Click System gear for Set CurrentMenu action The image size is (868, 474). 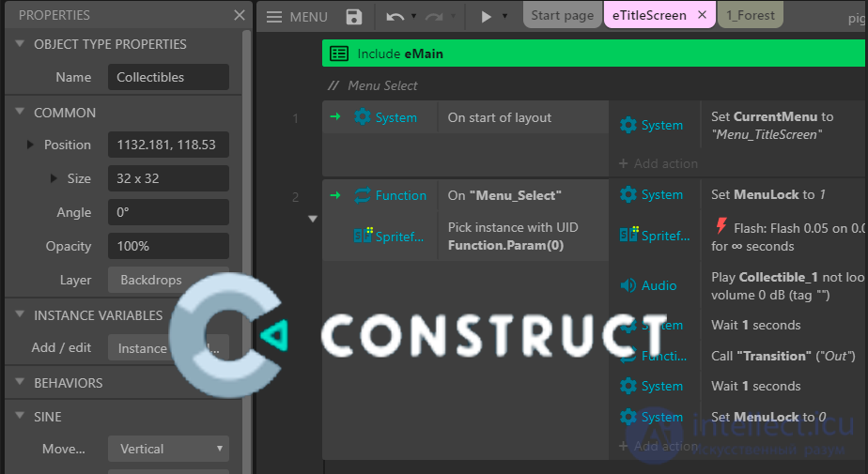(628, 125)
